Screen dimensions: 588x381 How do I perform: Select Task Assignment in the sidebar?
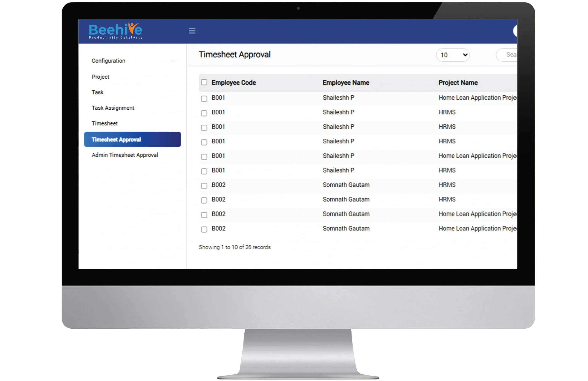tap(113, 108)
